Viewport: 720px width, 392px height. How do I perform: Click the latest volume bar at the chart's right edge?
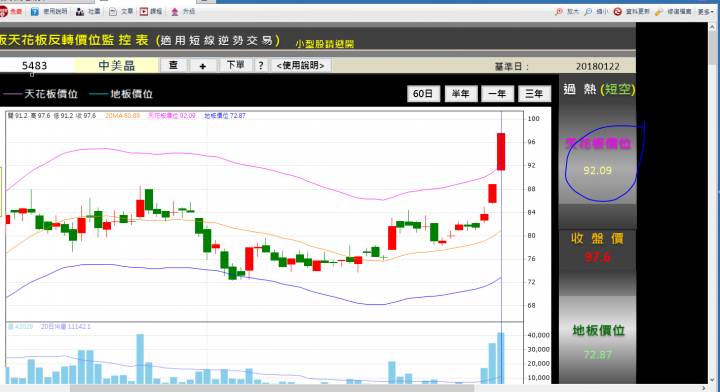point(501,358)
